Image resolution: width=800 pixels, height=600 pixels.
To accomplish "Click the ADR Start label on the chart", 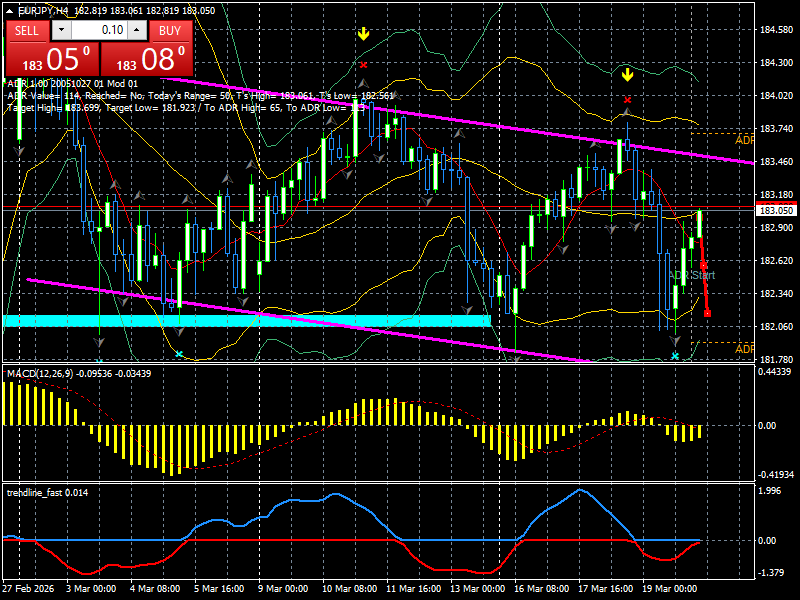I will 691,275.
